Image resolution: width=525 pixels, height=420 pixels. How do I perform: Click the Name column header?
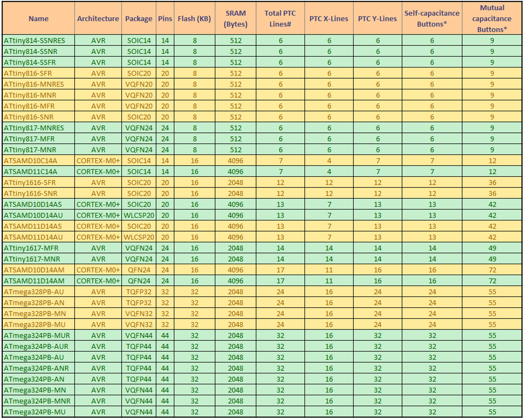tap(38, 18)
